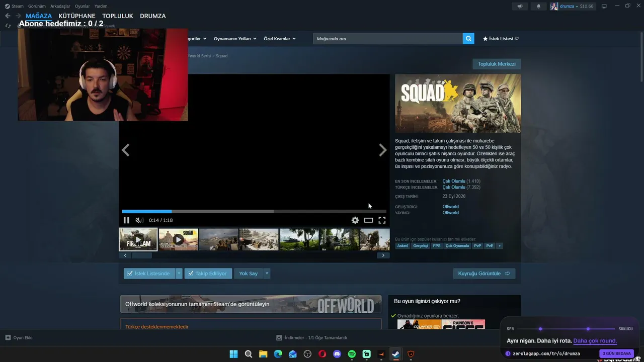Select the Fireteam trailer thumbnail
Screen dimensions: 644x362
click(x=138, y=239)
